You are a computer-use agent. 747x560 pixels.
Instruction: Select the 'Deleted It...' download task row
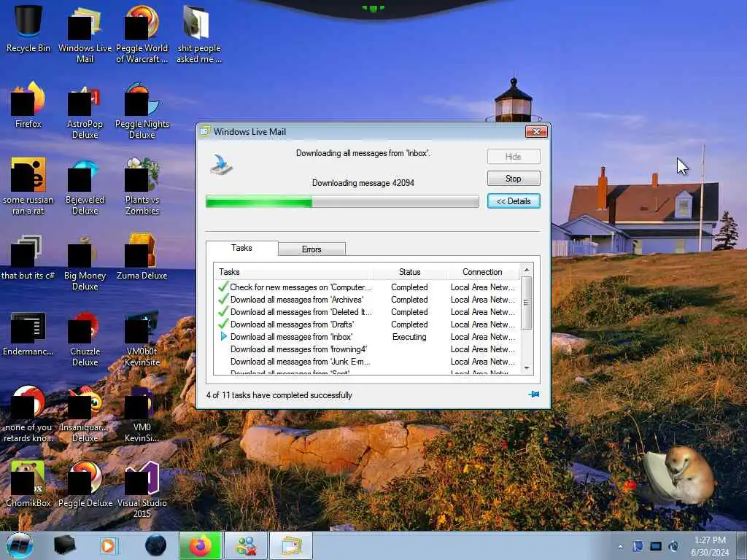coord(367,312)
